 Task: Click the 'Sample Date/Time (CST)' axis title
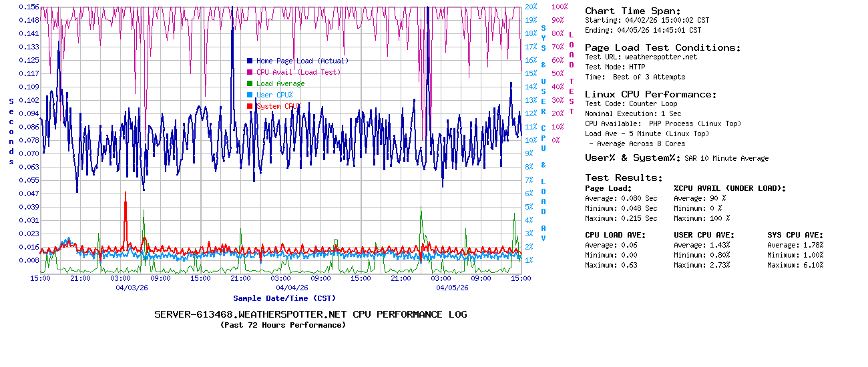284,298
